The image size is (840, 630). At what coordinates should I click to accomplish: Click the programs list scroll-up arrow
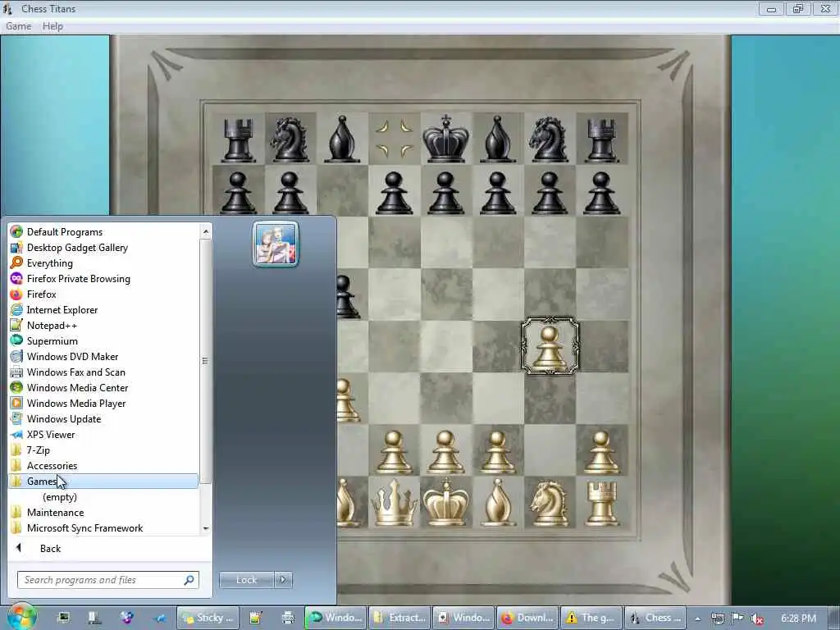pyautogui.click(x=205, y=231)
